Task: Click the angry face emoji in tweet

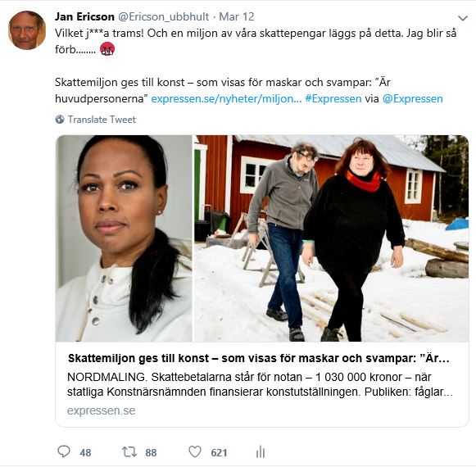Action: (107, 49)
